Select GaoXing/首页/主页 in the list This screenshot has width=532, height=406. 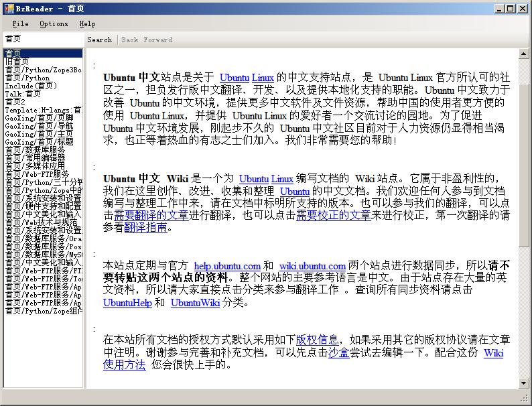tap(43, 134)
